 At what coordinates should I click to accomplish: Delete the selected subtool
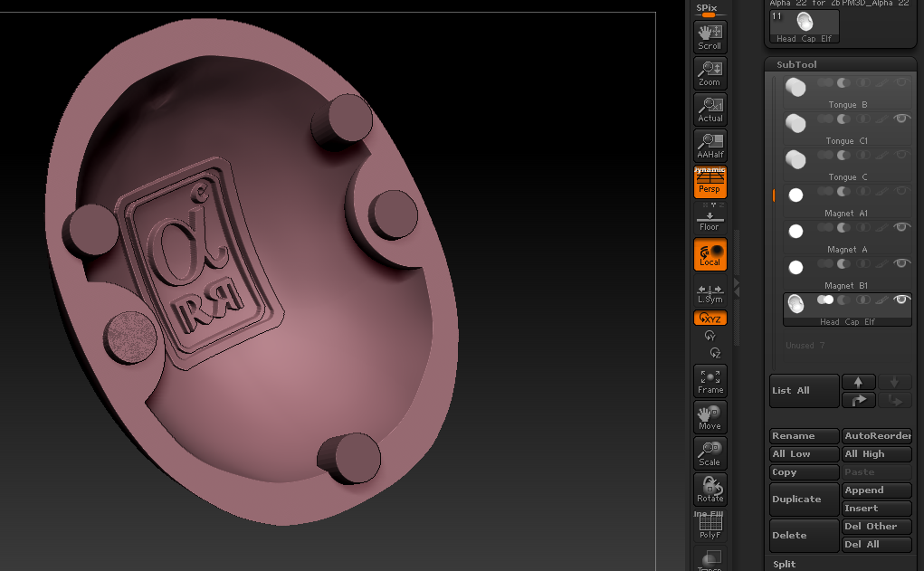tap(804, 535)
